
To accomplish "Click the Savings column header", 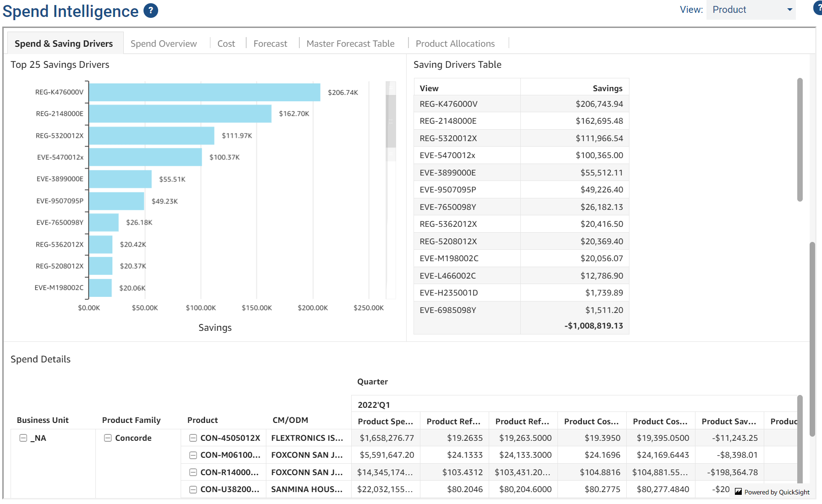I will (607, 88).
